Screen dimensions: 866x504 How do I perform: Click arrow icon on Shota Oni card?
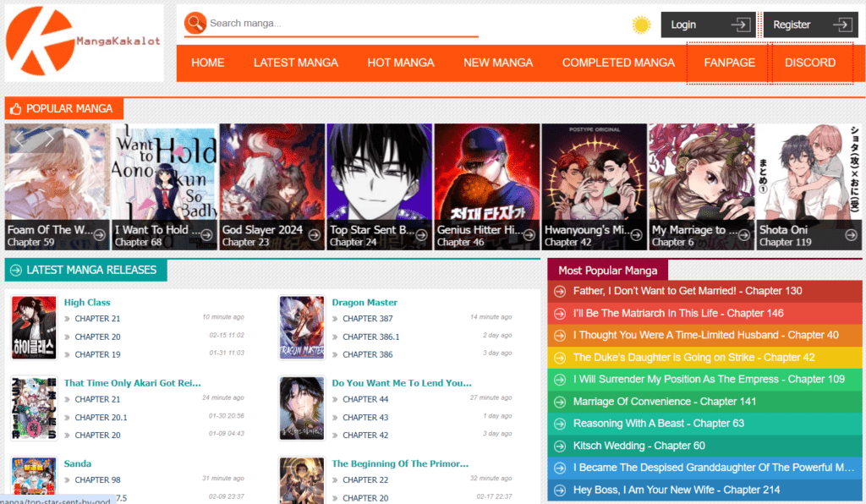click(851, 235)
